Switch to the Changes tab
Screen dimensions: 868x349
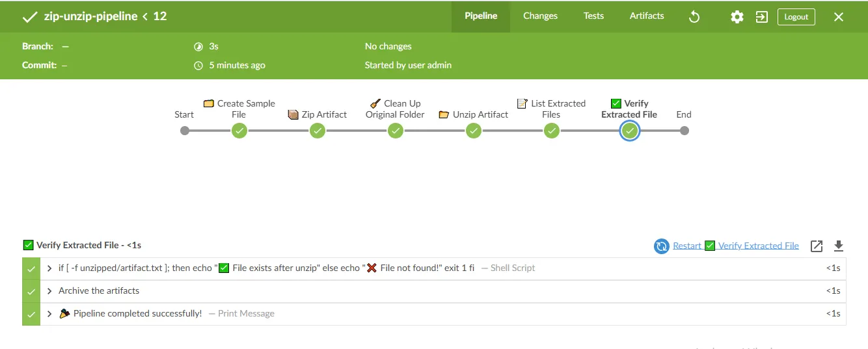coord(540,16)
